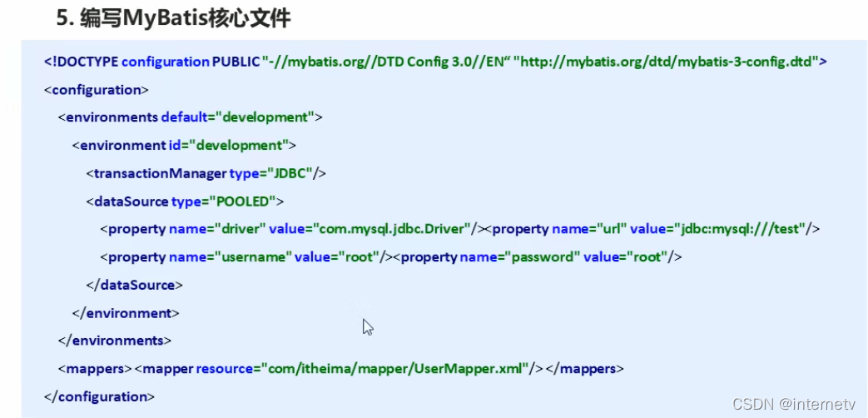Screen dimensions: 868x418
Task: Click the closing "</environment>" tag
Action: 126,313
